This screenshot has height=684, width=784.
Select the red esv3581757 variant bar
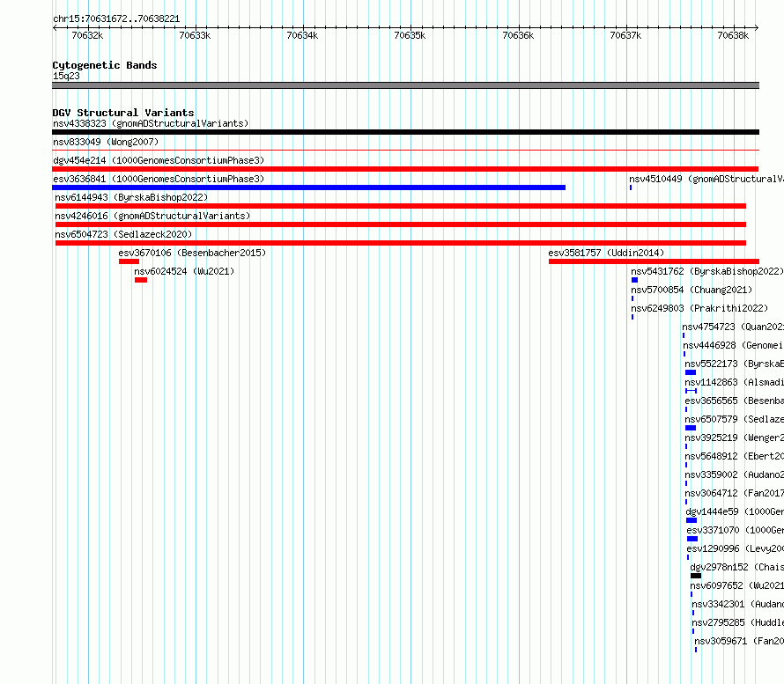tap(654, 261)
